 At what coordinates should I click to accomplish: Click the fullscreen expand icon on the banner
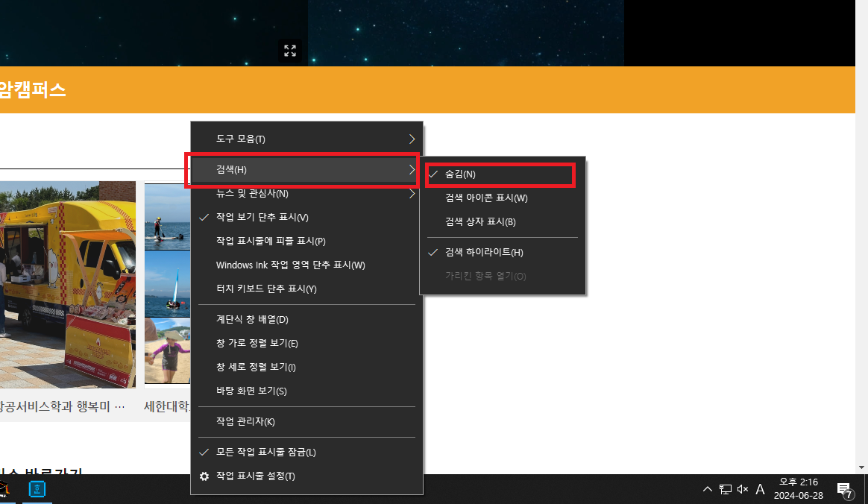[290, 51]
